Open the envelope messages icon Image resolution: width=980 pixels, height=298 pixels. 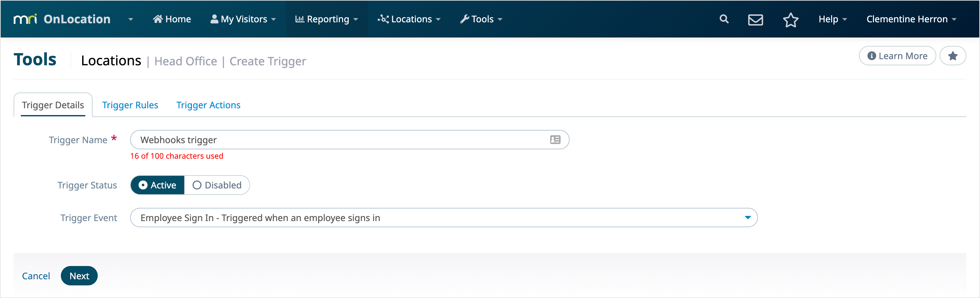[755, 19]
